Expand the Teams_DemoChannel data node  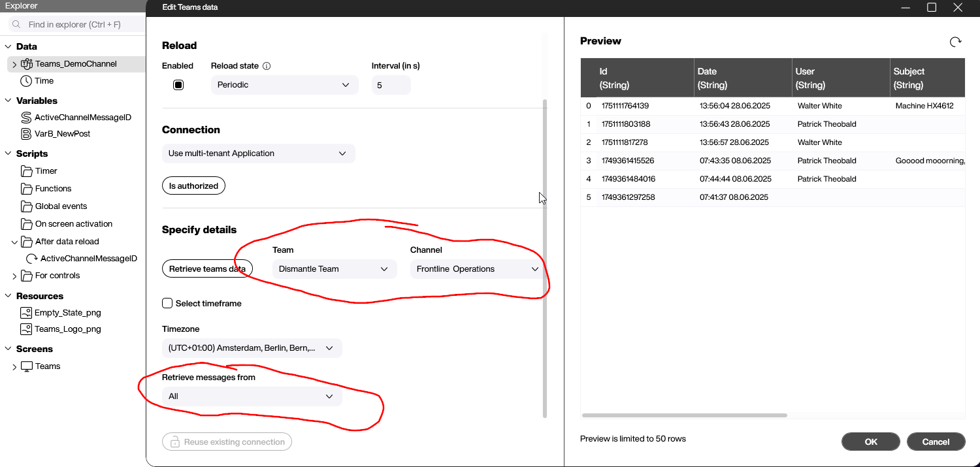pos(14,65)
